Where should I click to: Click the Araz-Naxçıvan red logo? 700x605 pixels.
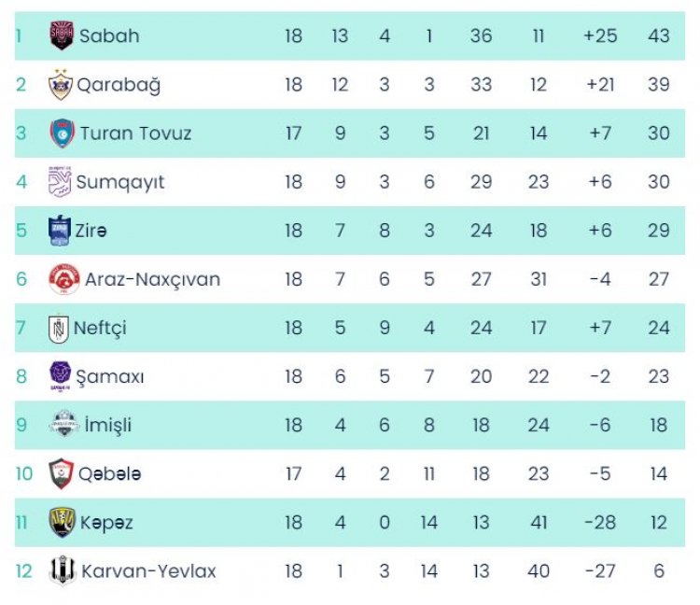click(64, 279)
